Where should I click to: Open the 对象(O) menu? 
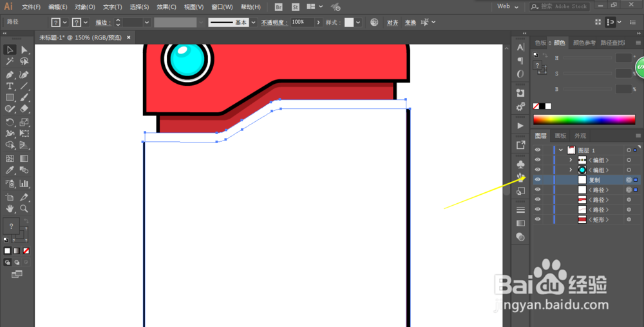click(x=85, y=7)
